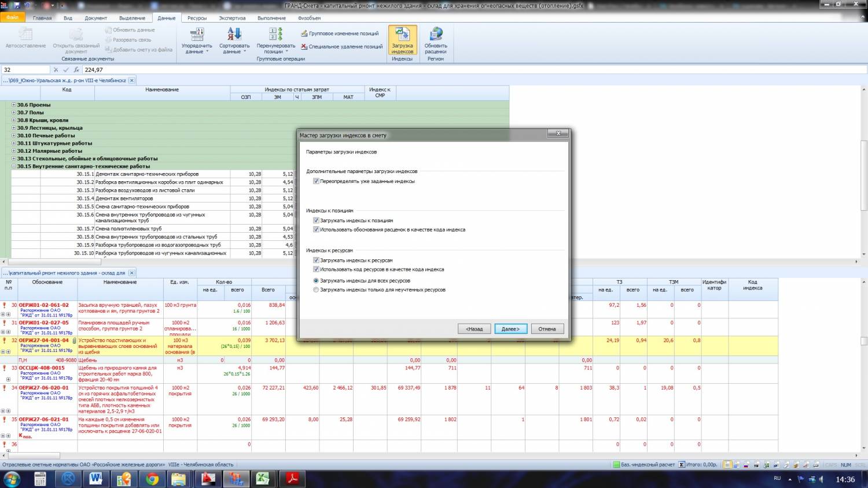Image resolution: width=868 pixels, height=488 pixels.
Task: Switch to the Ресурсы ribbon tab
Action: 197,18
